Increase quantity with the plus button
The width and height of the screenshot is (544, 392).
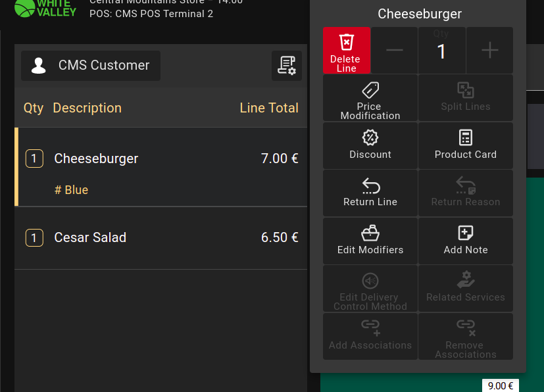(489, 51)
